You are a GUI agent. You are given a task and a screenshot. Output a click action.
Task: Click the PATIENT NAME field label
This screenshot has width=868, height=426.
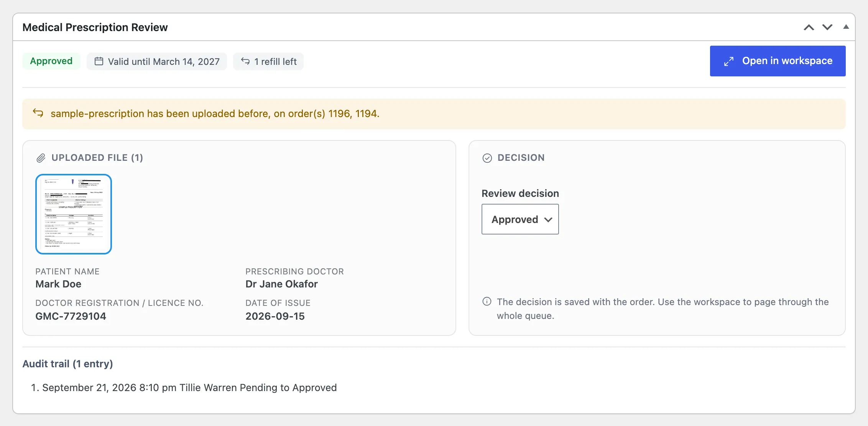pyautogui.click(x=67, y=271)
